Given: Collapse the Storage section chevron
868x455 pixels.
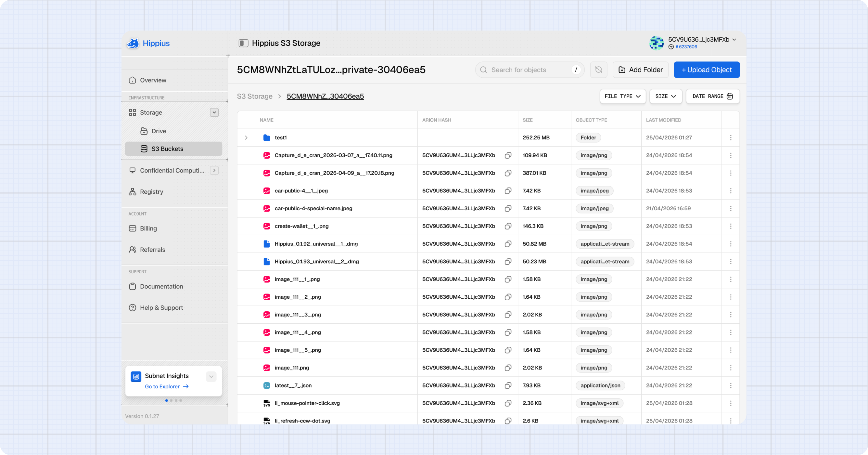Looking at the screenshot, I should [214, 112].
